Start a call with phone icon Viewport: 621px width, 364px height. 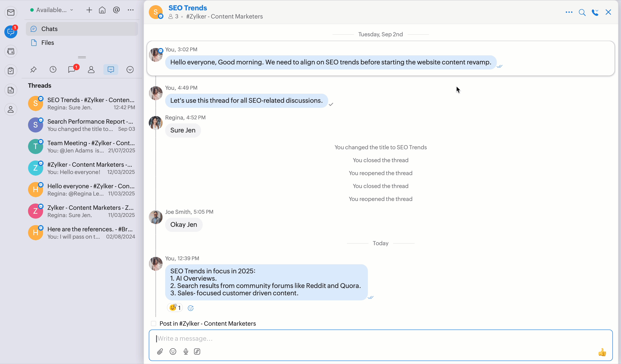tap(595, 12)
